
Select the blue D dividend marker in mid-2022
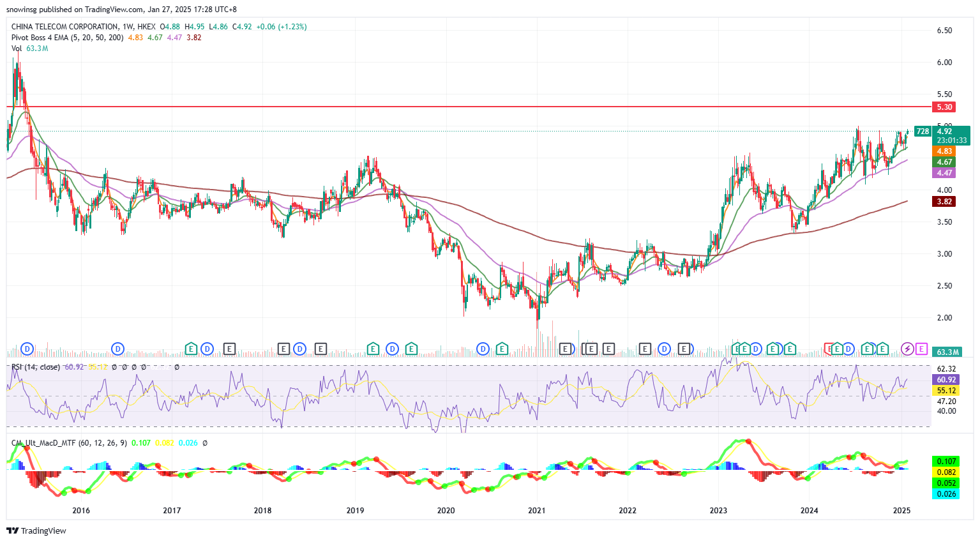(665, 349)
